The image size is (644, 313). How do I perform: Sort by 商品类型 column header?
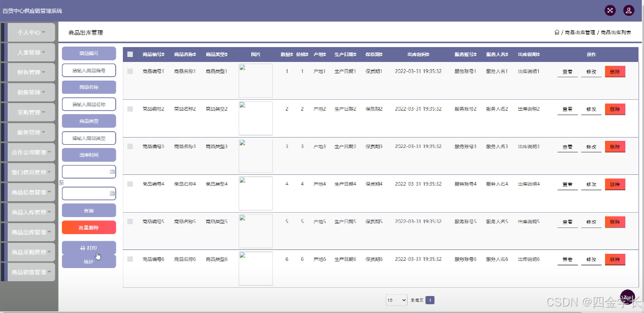pos(217,55)
